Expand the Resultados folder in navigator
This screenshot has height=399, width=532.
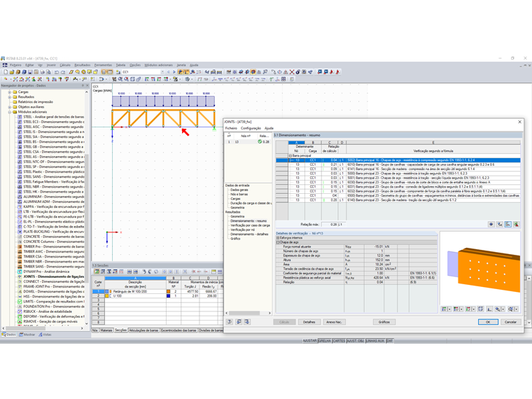[10, 97]
